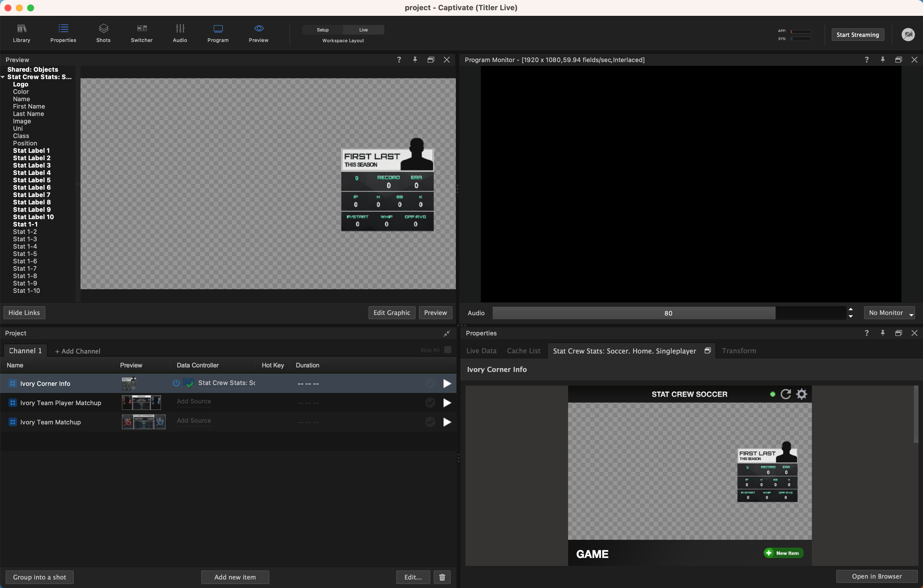Viewport: 923px width, 588px height.
Task: Refresh the Stat Crew Soccer data
Action: pyautogui.click(x=786, y=394)
